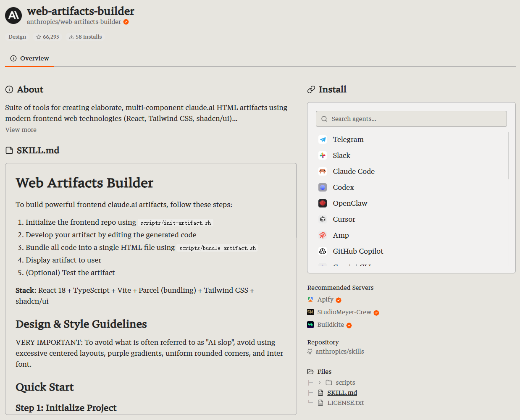Viewport: 520px width, 420px height.
Task: Select the Cursor agent icon
Action: coord(323,219)
